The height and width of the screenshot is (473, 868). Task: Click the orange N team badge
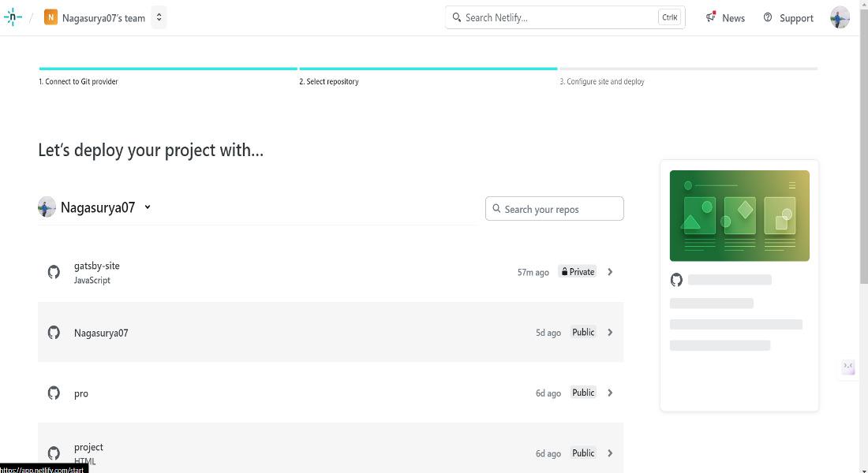tap(51, 17)
